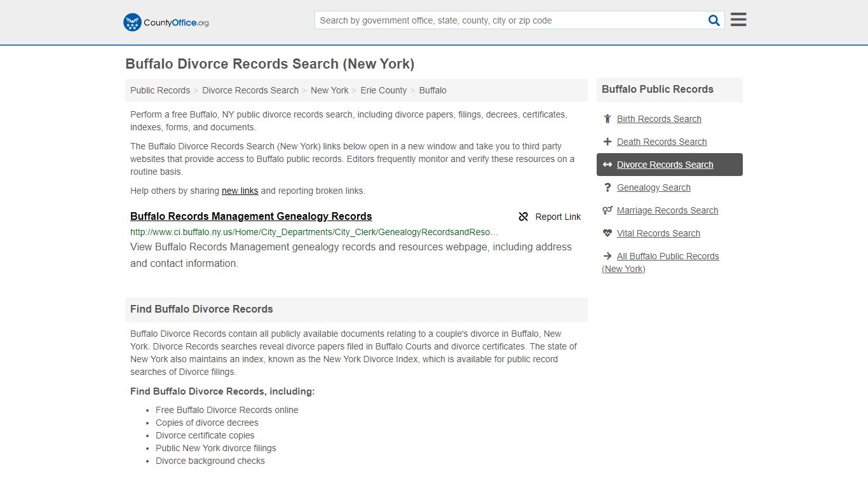The image size is (868, 488).
Task: Click 'Find Buffalo Divorce Records, including:' subheading
Action: coord(222,391)
